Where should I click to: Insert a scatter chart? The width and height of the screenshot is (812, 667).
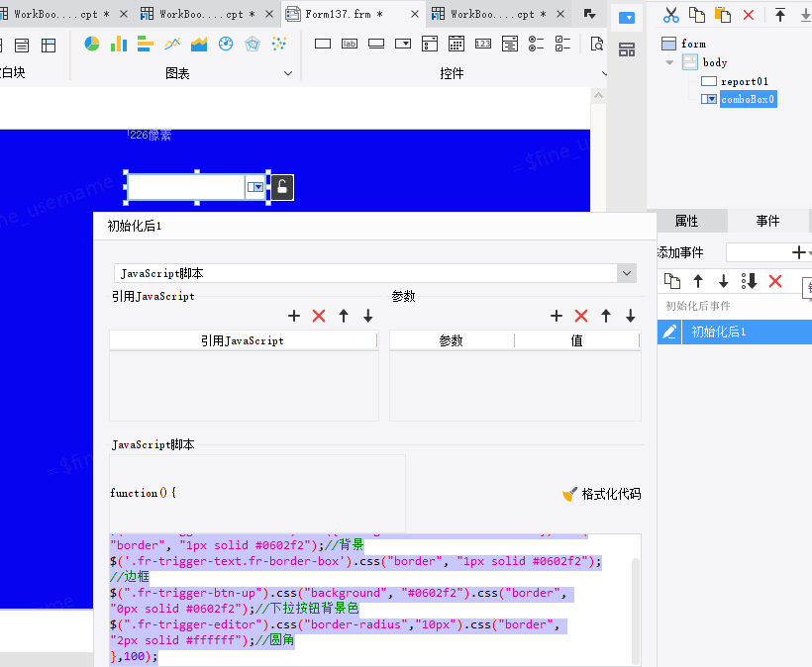279,44
